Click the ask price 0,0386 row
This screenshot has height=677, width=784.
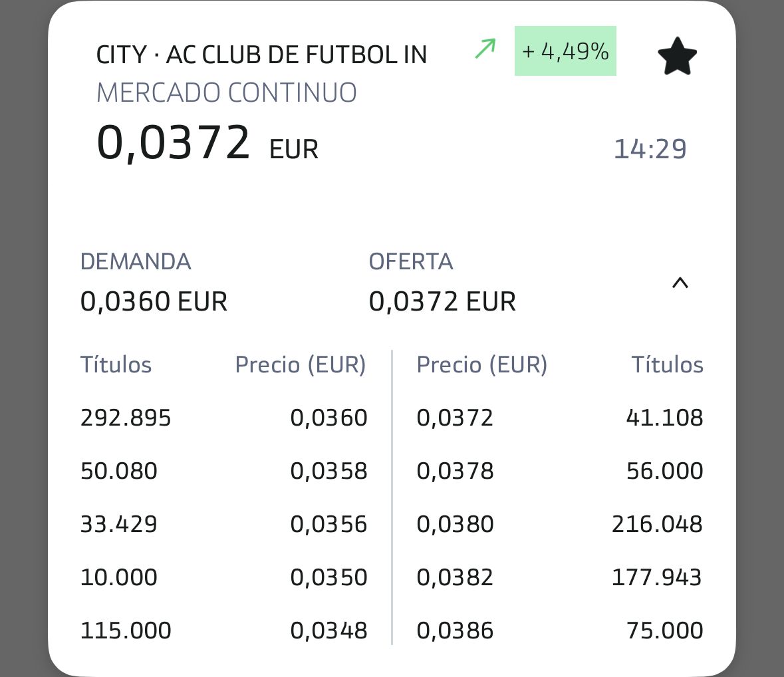click(x=455, y=630)
